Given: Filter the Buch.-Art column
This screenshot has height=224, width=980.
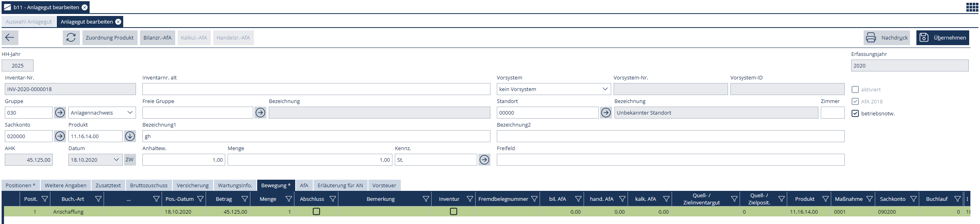Looking at the screenshot, I should (98, 199).
